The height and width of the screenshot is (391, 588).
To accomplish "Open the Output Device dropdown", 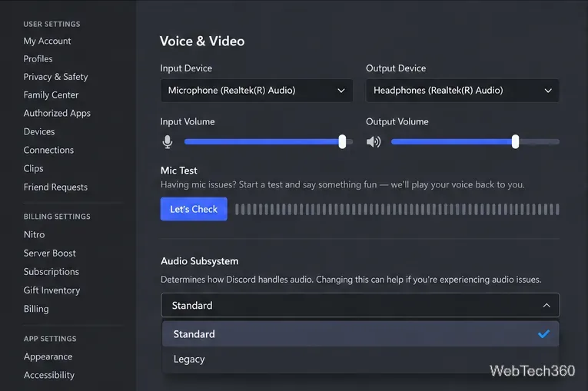I will 463,91.
